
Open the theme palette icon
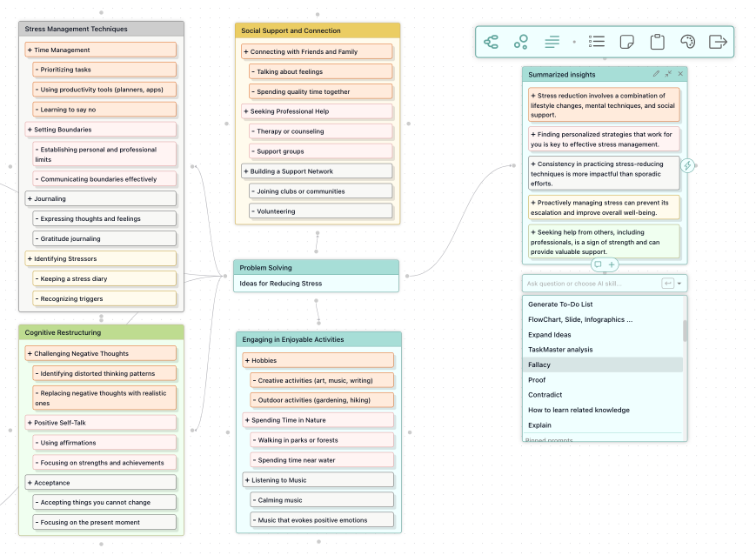tap(687, 42)
